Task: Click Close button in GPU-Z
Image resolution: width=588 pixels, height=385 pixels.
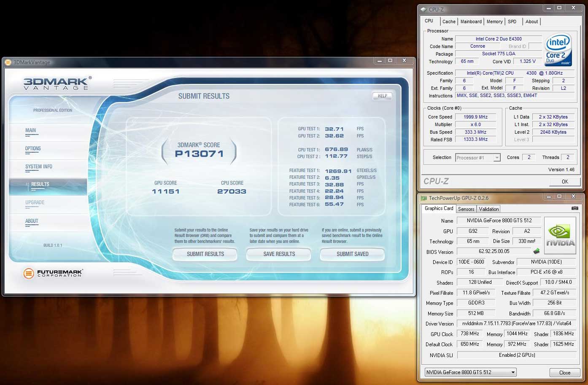Action: 565,373
